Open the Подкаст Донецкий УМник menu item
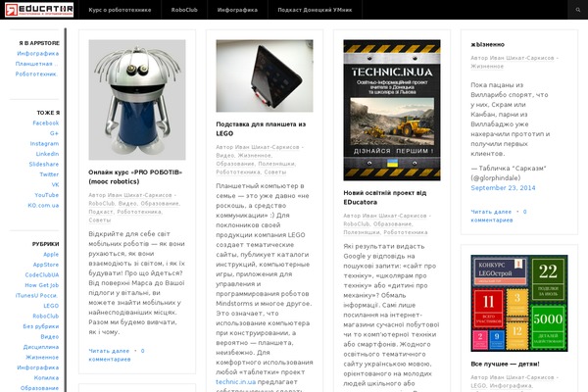Viewport: 588px width, 392px height. tap(315, 10)
